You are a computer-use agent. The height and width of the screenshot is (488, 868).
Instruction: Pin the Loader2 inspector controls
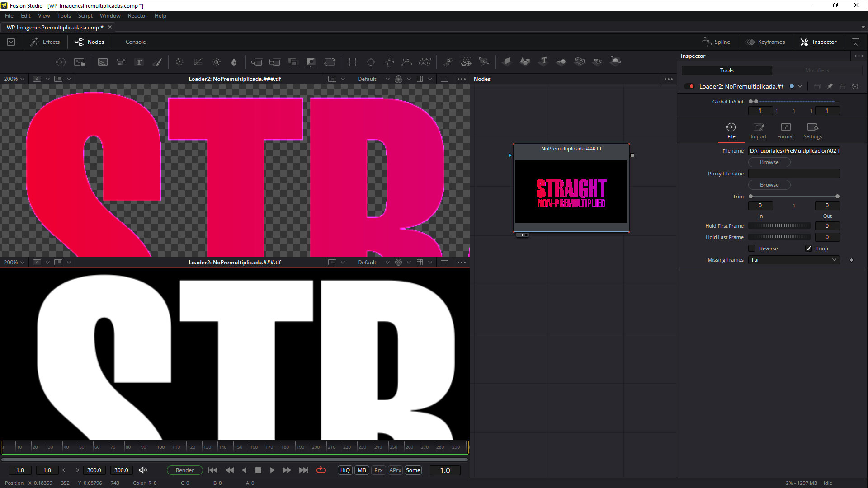pos(830,86)
